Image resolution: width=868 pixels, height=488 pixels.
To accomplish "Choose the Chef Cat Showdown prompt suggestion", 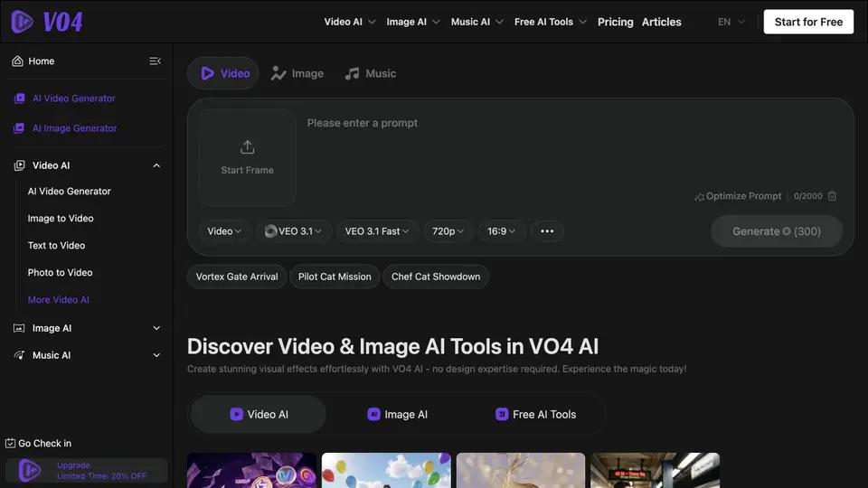I will pos(436,277).
